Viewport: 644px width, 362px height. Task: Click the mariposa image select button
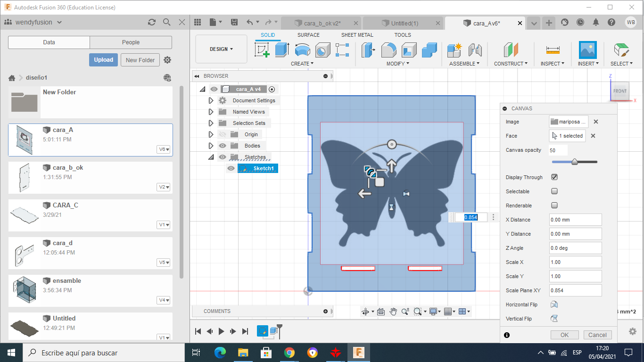[569, 122]
